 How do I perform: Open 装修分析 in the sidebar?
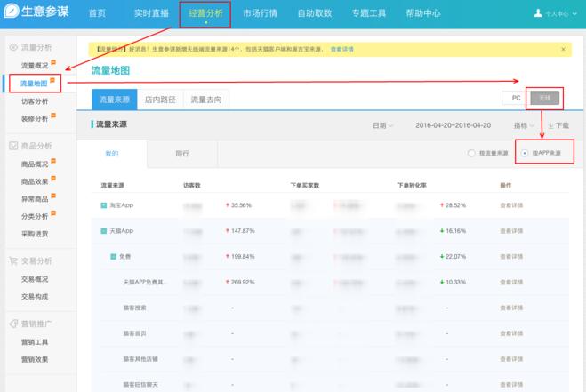[35, 119]
